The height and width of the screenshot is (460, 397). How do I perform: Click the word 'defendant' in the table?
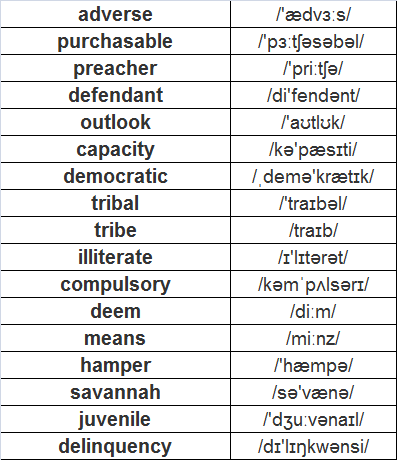[115, 95]
